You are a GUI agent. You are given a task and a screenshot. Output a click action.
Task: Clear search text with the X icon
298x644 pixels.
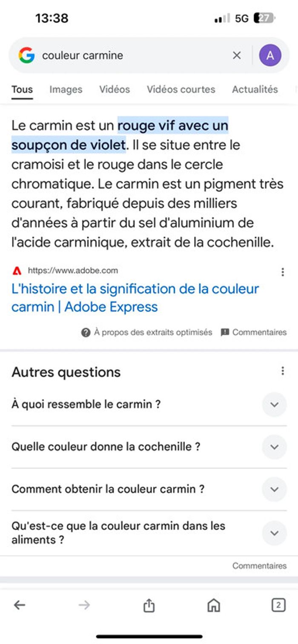(x=237, y=55)
